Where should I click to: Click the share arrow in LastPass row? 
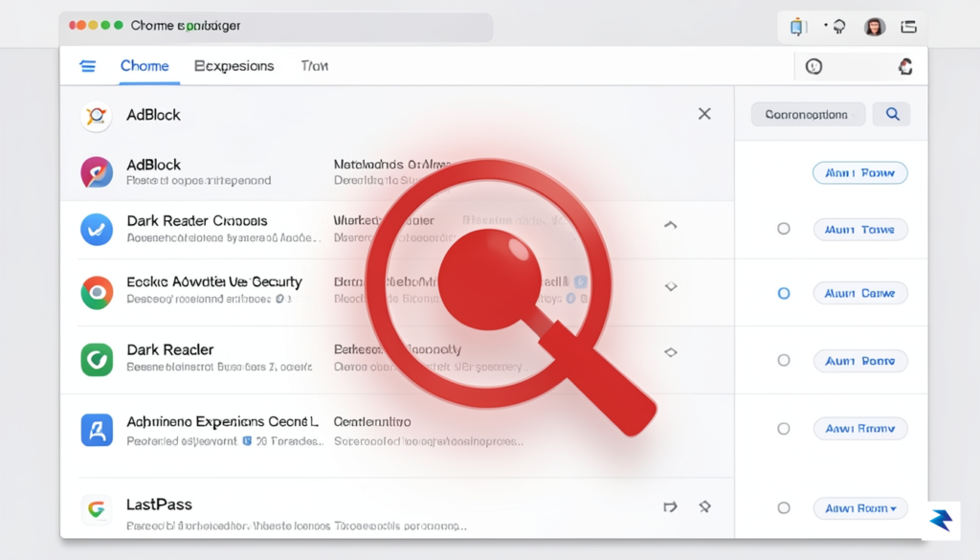tap(670, 507)
